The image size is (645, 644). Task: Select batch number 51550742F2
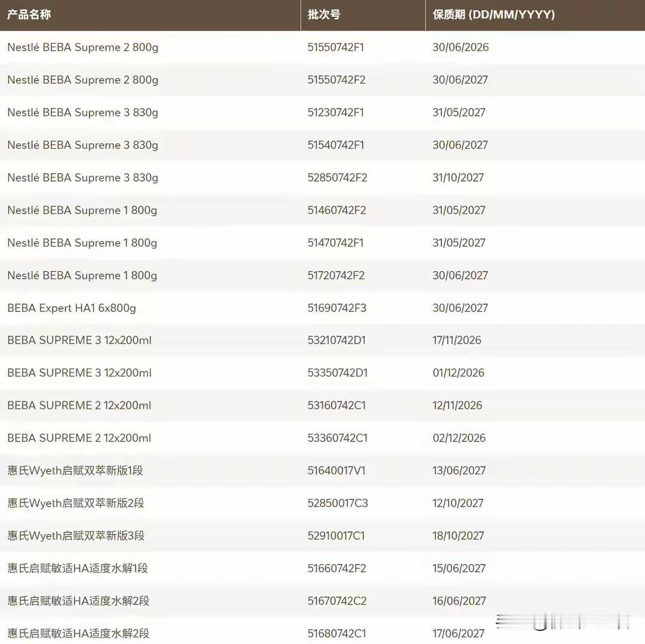click(336, 80)
